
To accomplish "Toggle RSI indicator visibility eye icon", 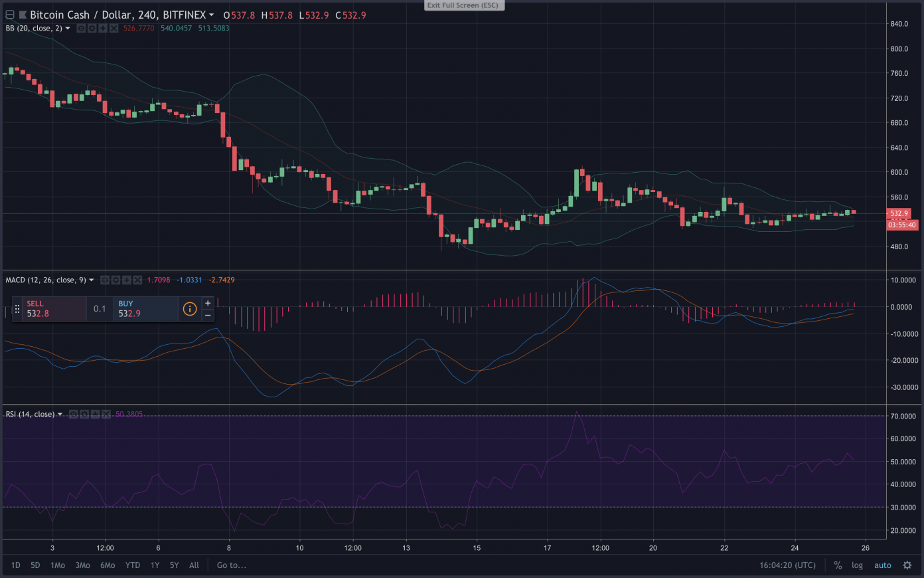I will (74, 415).
